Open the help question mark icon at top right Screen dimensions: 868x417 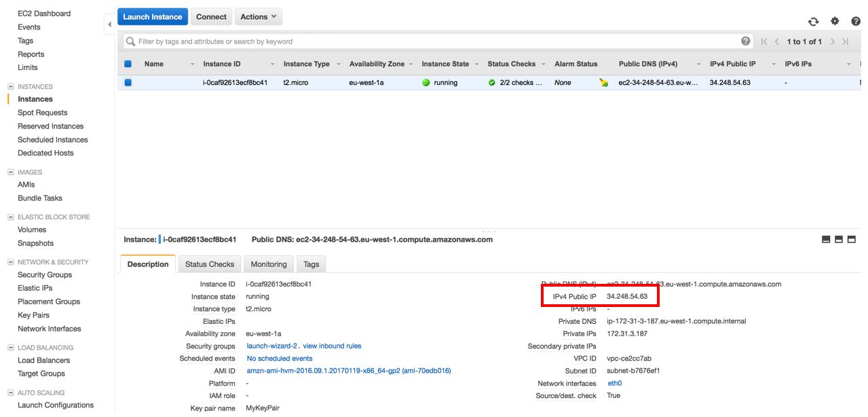pyautogui.click(x=856, y=22)
